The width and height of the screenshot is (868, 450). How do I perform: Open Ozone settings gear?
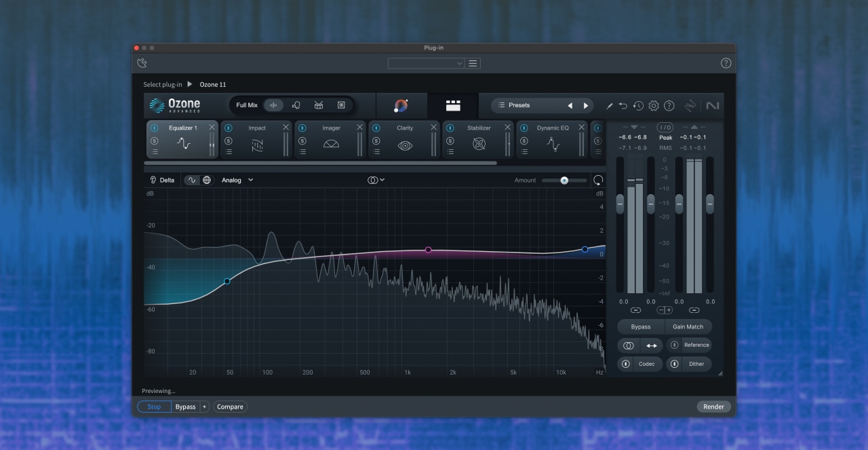(x=654, y=106)
